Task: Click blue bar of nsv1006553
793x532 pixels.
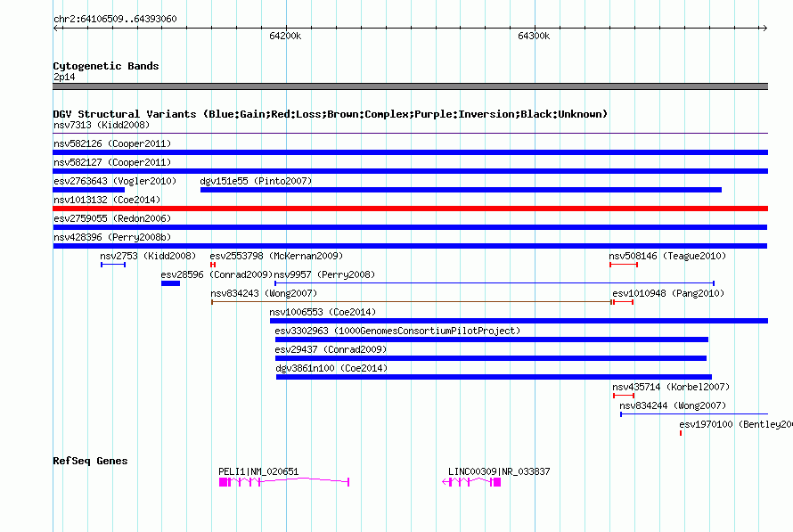Action: point(519,321)
